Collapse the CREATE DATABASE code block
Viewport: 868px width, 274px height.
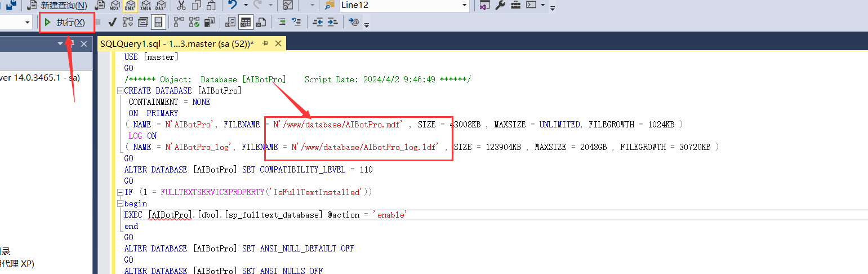120,91
